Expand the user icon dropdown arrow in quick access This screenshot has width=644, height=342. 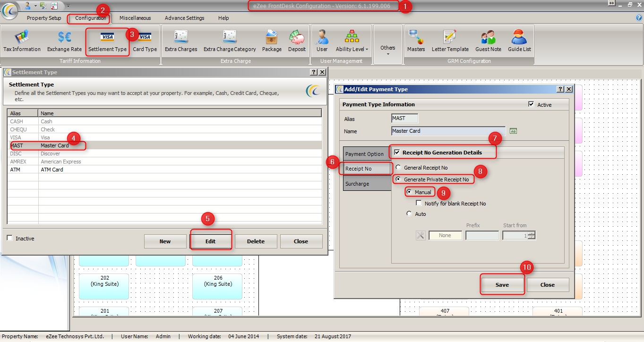coord(35,6)
